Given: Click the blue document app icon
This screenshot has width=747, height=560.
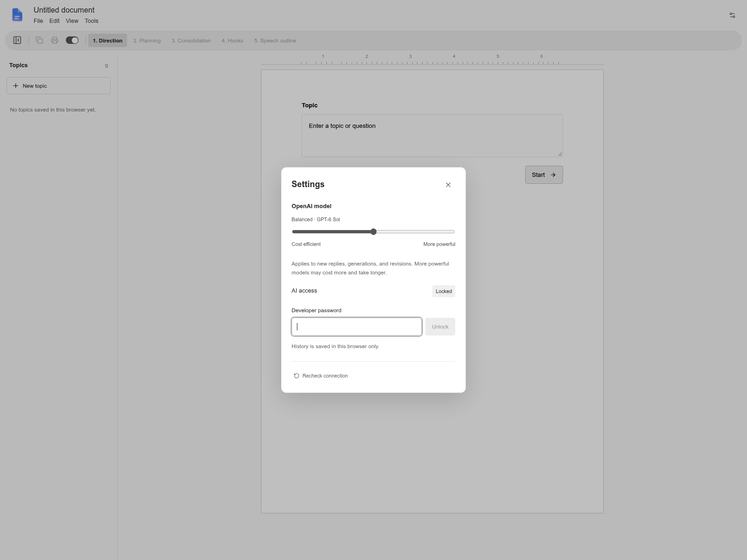Looking at the screenshot, I should (17, 15).
